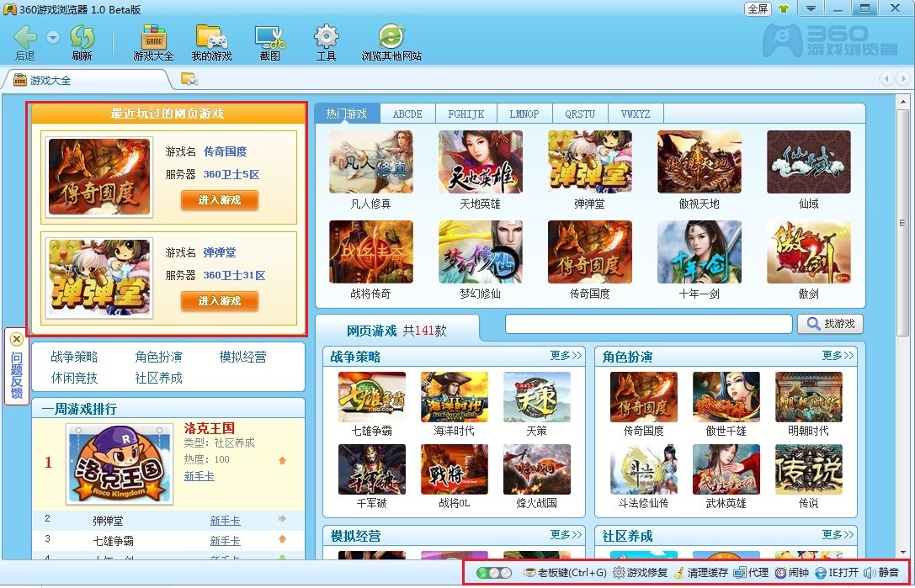Open the 明朝时代 game thumbnail

(x=809, y=397)
